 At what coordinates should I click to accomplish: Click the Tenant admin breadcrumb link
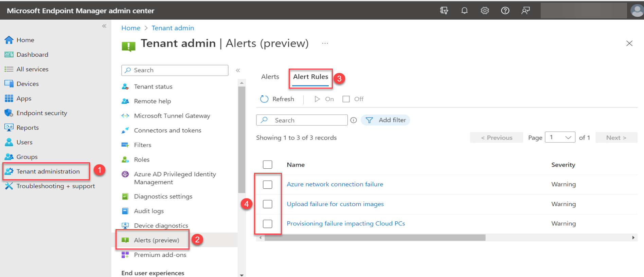(173, 28)
